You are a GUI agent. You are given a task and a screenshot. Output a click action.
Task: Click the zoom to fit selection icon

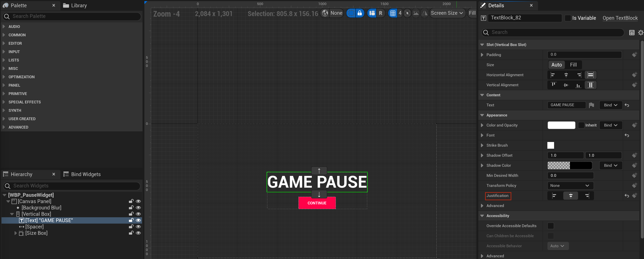pyautogui.click(x=407, y=13)
